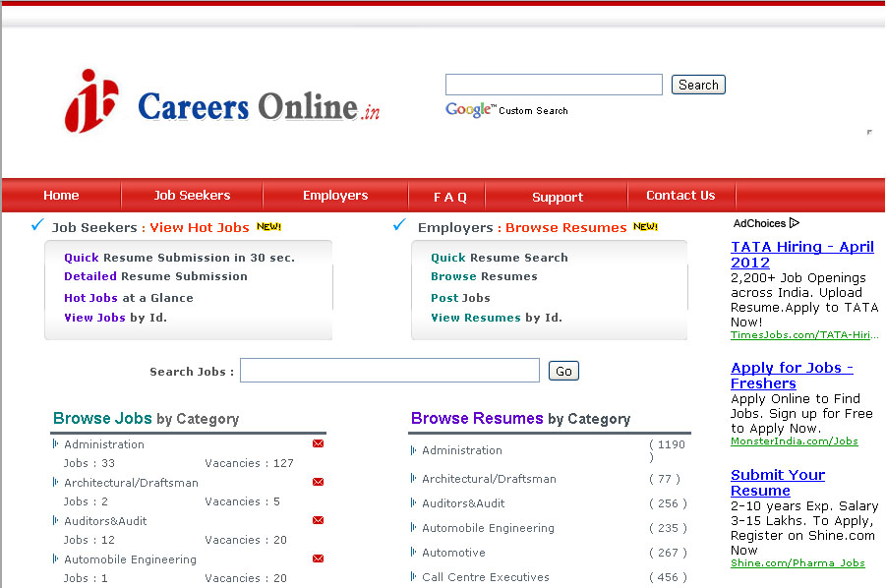Click the NEW badge beside Browse Resumes

pos(646,227)
